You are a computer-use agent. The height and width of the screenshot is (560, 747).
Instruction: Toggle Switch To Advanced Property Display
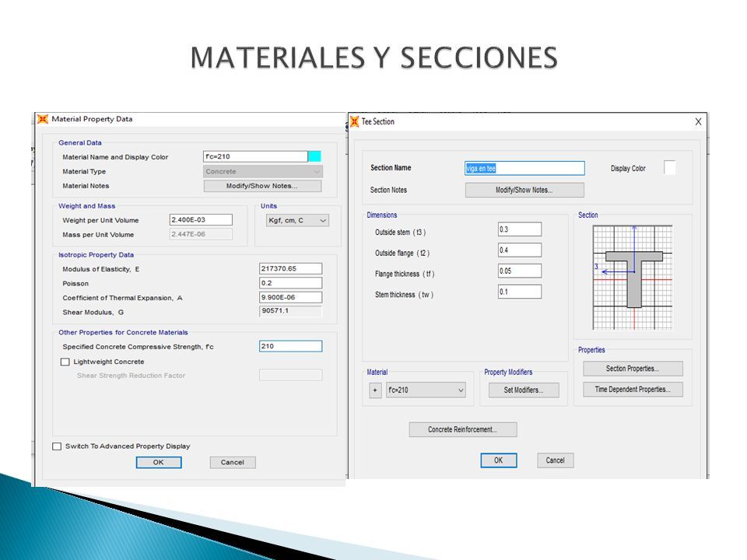[x=57, y=446]
